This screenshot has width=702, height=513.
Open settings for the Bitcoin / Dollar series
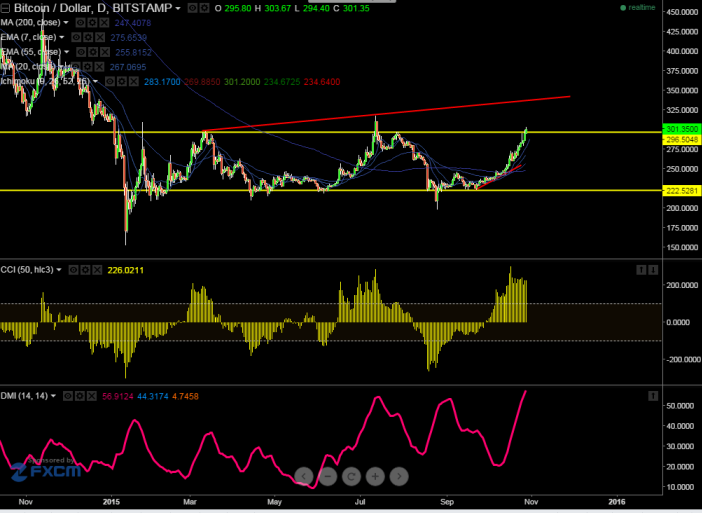tap(204, 8)
